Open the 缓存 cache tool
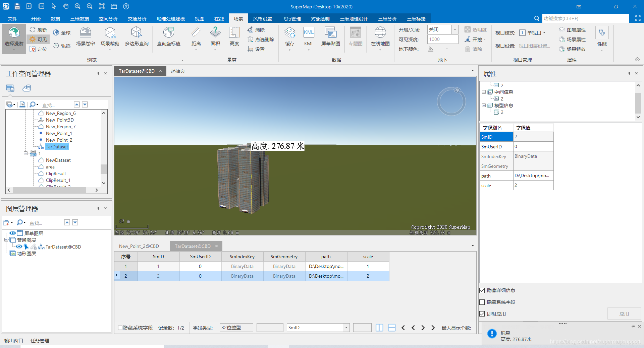This screenshot has width=644, height=348. pyautogui.click(x=289, y=38)
